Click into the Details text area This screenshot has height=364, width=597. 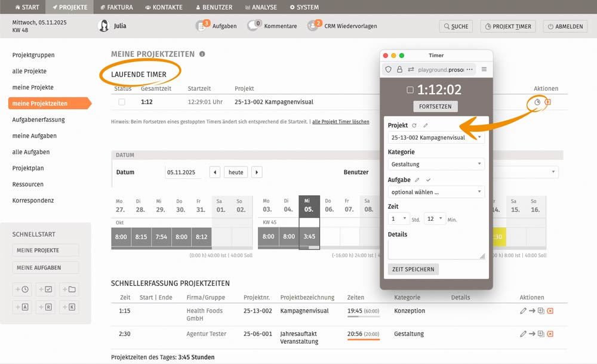coord(436,249)
